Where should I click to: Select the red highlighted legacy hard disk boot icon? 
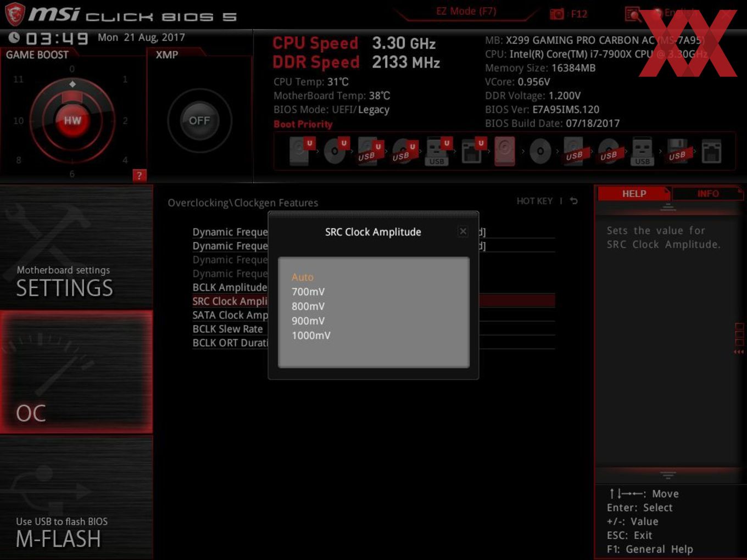(505, 152)
